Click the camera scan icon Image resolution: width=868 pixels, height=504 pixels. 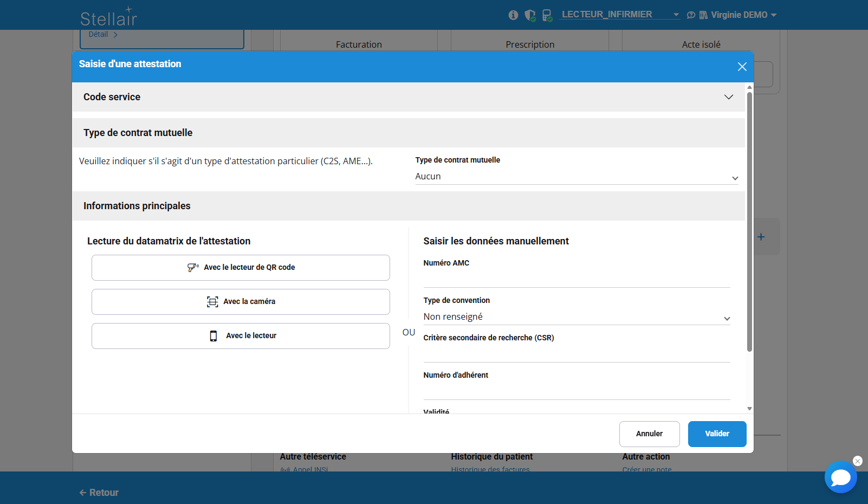point(212,302)
